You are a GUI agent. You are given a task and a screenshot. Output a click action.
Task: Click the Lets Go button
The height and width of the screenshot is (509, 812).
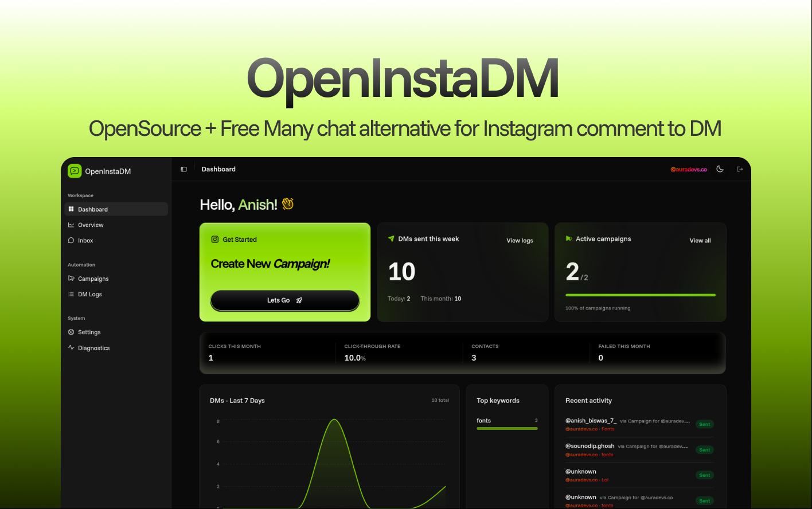tap(285, 300)
